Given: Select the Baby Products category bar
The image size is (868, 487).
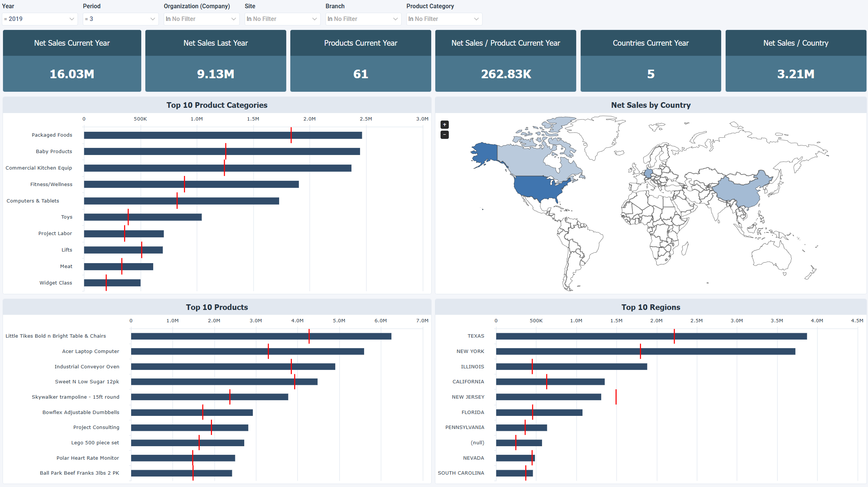Looking at the screenshot, I should pyautogui.click(x=222, y=151).
